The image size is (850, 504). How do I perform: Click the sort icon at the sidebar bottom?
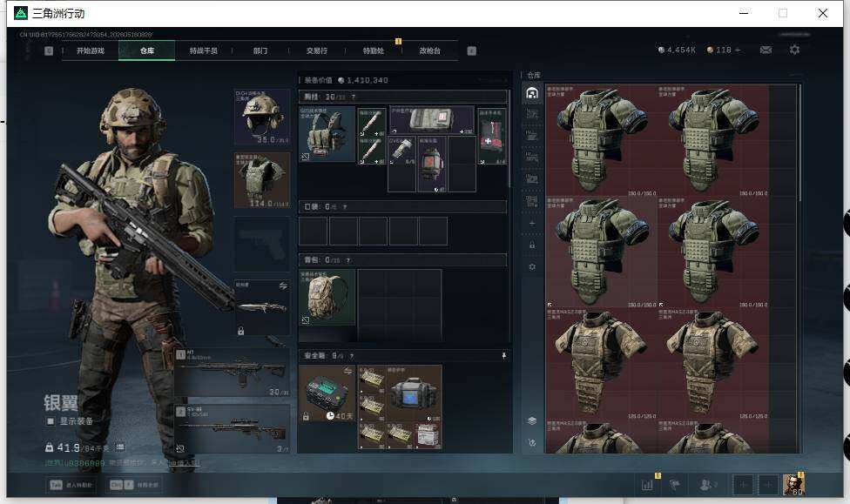(x=532, y=442)
